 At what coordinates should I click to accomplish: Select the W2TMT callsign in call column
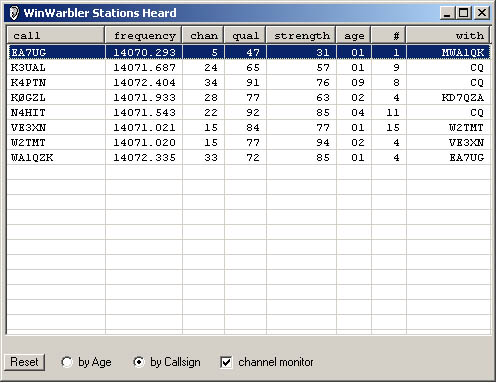tap(28, 143)
